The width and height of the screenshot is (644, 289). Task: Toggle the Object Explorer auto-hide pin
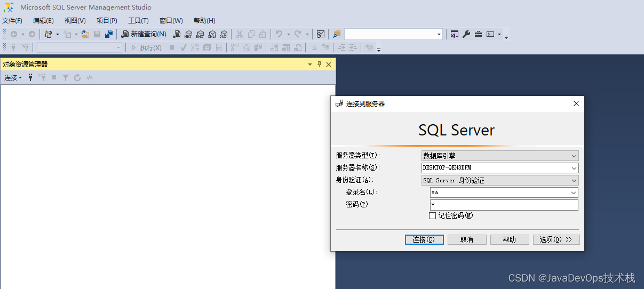click(x=320, y=65)
